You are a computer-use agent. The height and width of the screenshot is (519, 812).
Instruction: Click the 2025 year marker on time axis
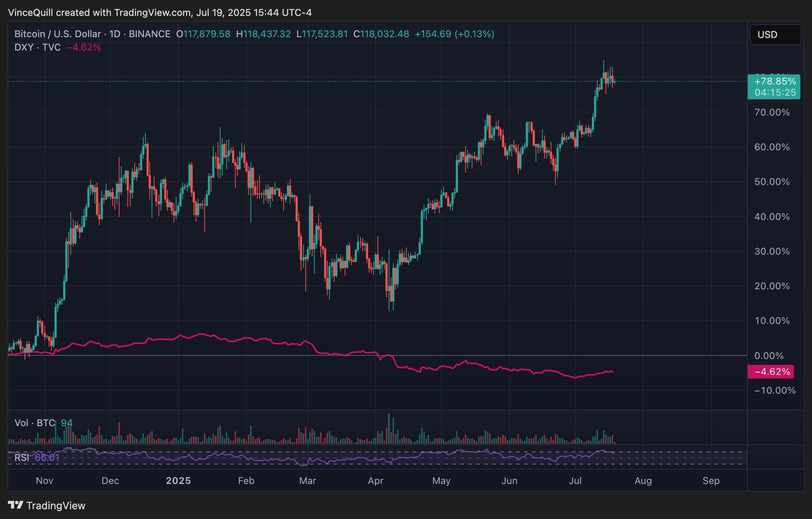coord(178,481)
